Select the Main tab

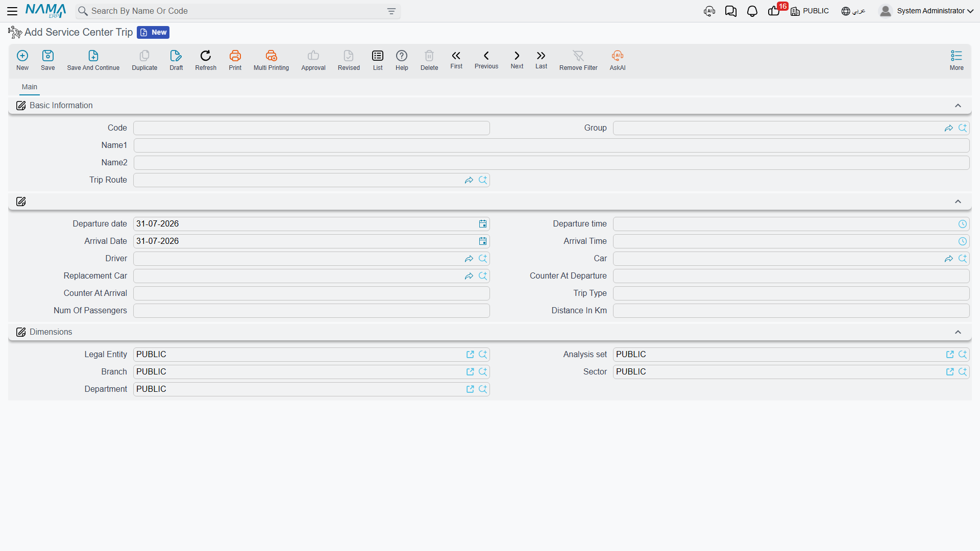(30, 87)
